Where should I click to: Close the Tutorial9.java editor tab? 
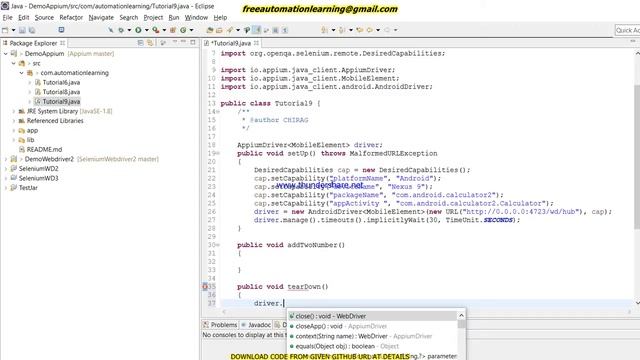click(256, 43)
